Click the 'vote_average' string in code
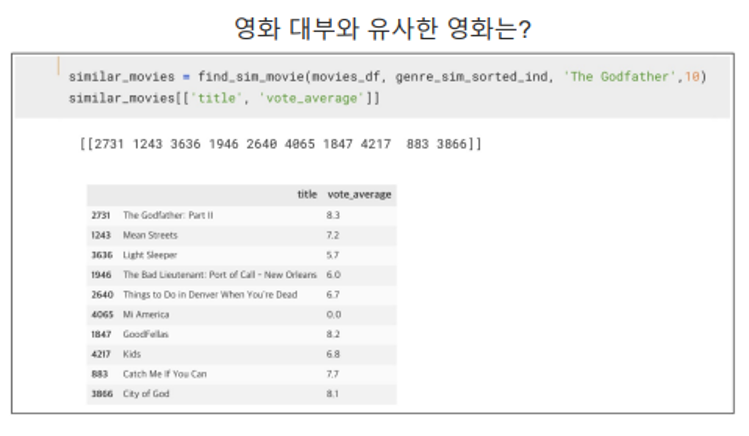The width and height of the screenshot is (749, 436). (311, 98)
